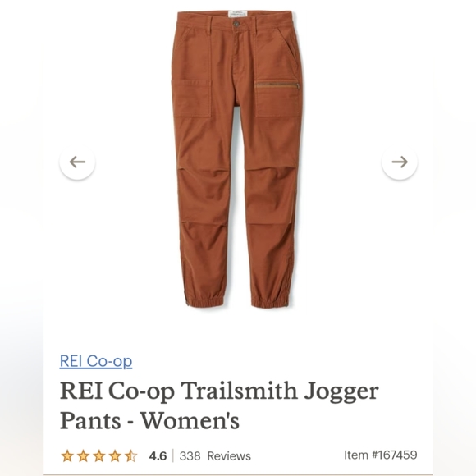Open the REI Co-op brand link
This screenshot has width=476, height=476.
[x=96, y=361]
